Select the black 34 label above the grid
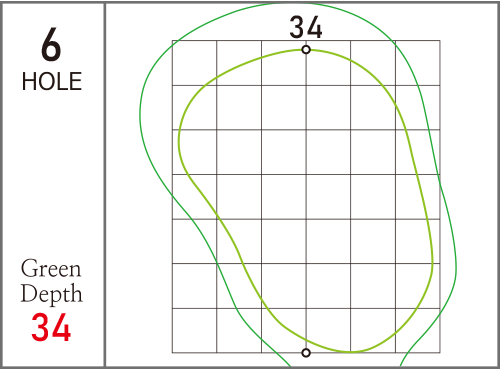500x371 pixels. [306, 27]
